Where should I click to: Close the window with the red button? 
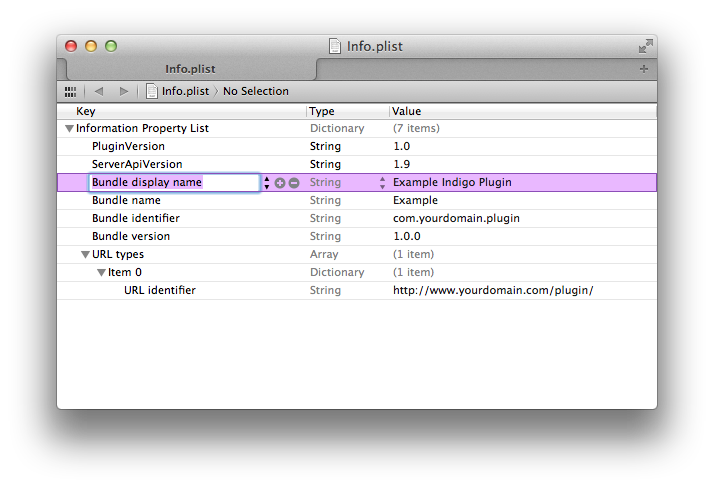pyautogui.click(x=71, y=46)
